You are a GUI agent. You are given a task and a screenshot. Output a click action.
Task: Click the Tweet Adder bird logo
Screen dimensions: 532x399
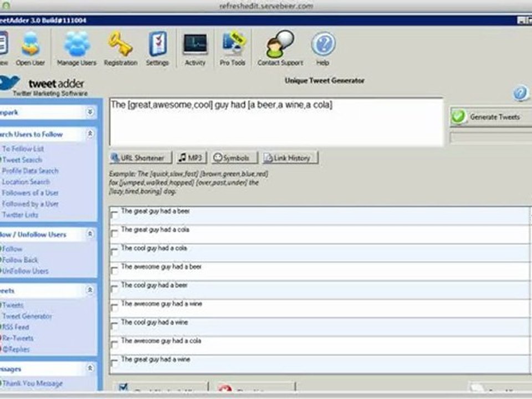pyautogui.click(x=9, y=83)
